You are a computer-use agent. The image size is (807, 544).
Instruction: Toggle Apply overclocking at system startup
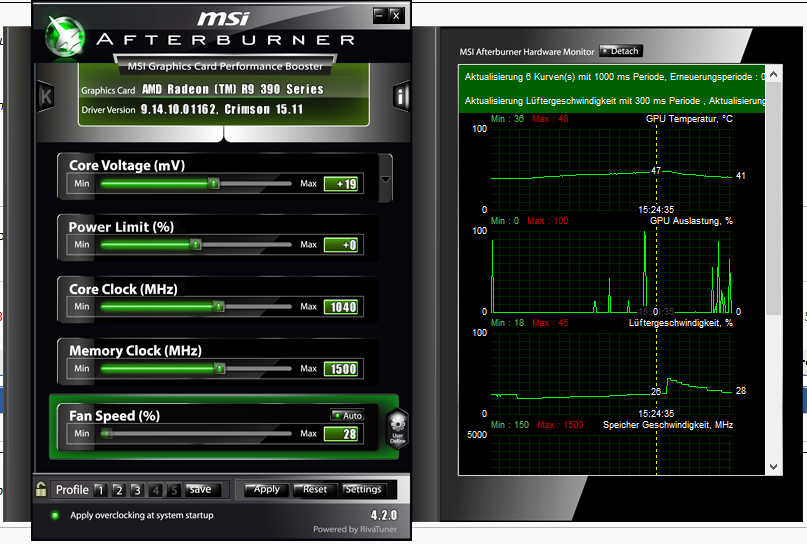coord(55,515)
